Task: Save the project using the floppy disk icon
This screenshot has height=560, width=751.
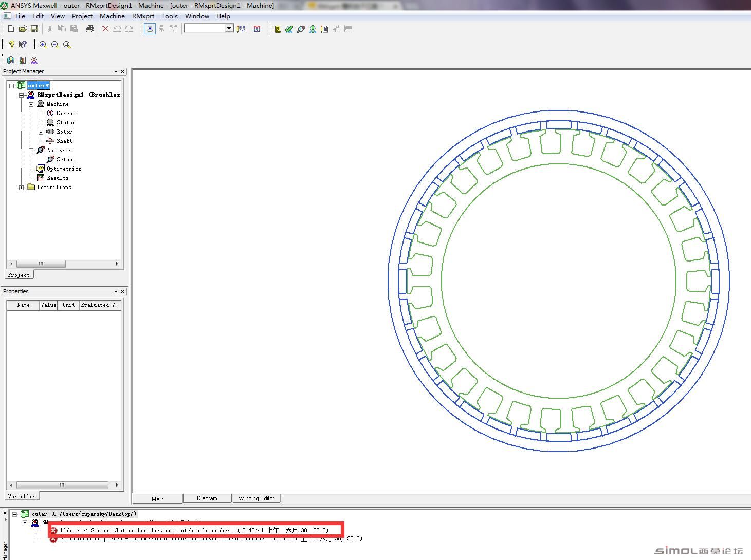Action: pos(34,29)
